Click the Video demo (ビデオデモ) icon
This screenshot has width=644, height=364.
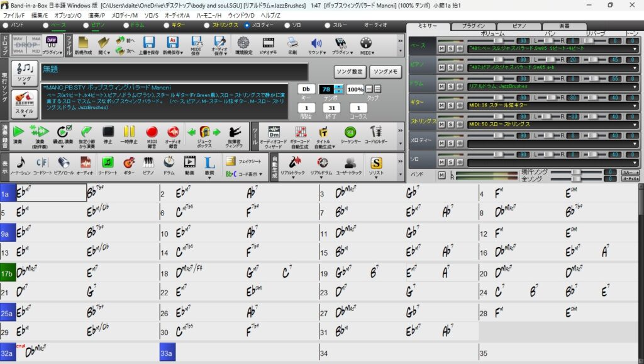(268, 45)
